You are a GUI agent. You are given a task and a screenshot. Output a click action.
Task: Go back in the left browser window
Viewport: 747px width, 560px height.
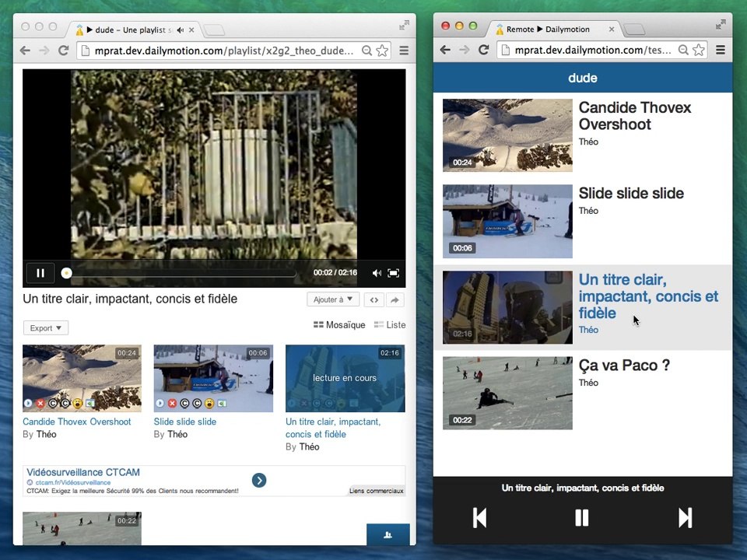(25, 51)
